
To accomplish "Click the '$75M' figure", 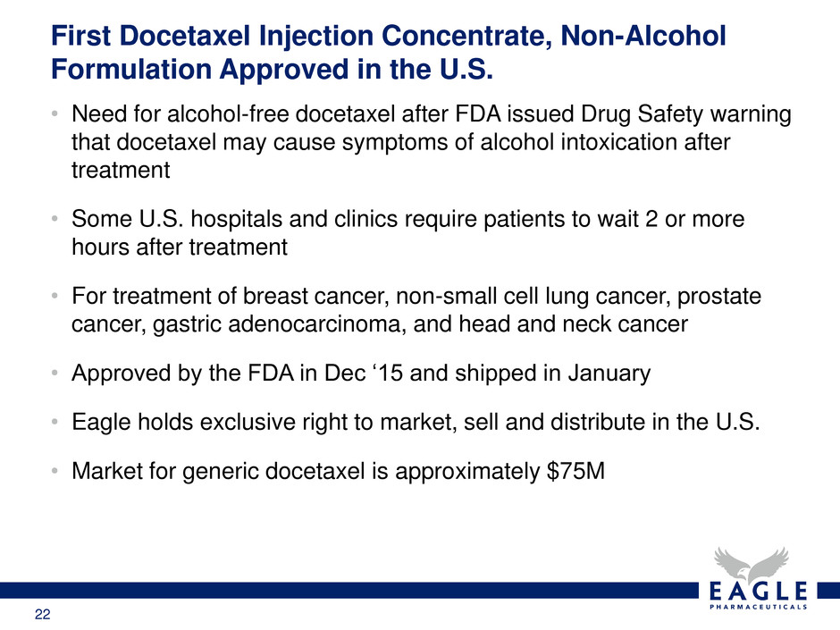I will [575, 471].
